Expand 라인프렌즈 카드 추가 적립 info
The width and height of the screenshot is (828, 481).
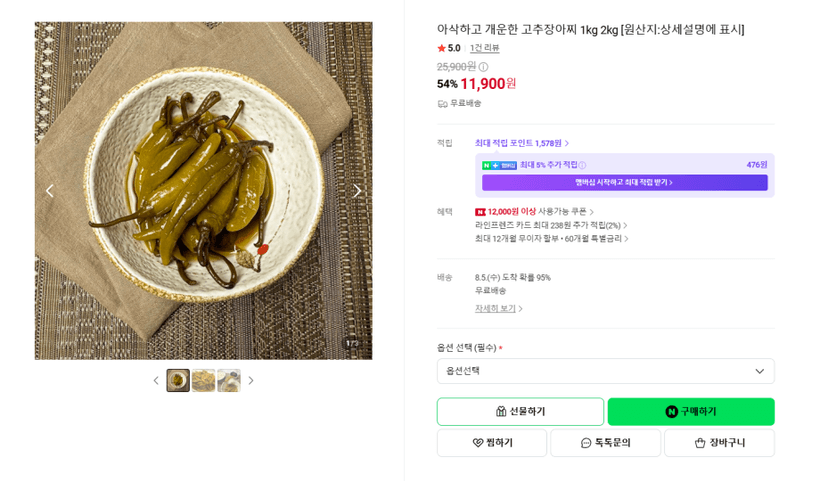551,225
